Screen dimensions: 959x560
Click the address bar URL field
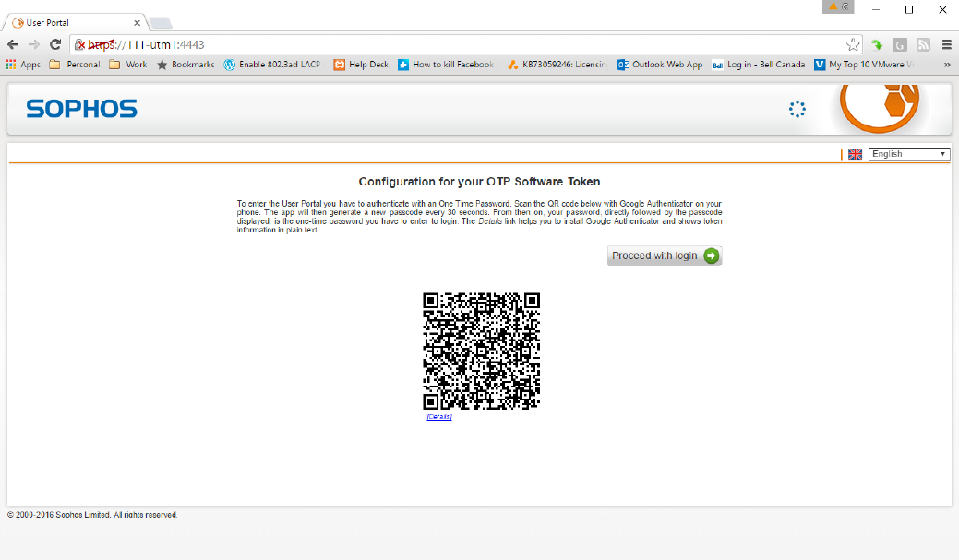[x=462, y=44]
